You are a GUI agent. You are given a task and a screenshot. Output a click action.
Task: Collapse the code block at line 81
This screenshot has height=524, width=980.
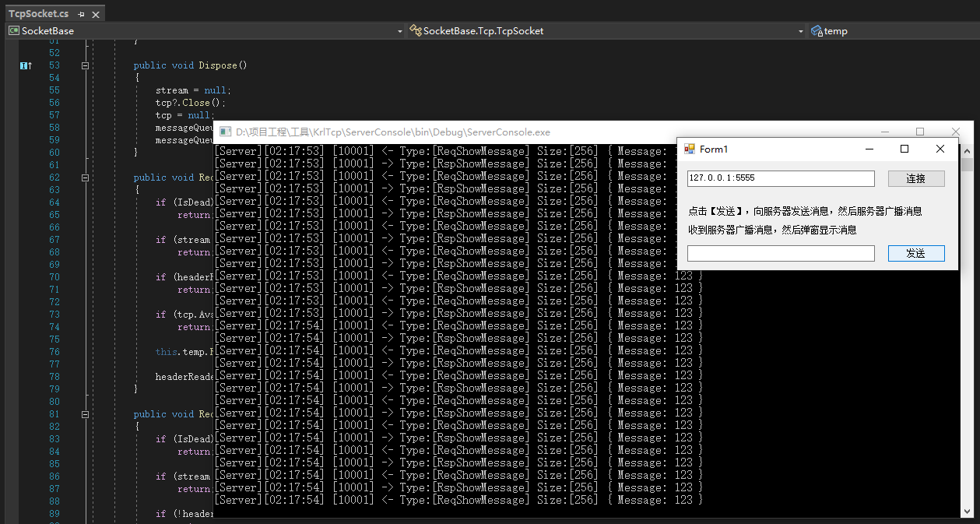coord(85,414)
